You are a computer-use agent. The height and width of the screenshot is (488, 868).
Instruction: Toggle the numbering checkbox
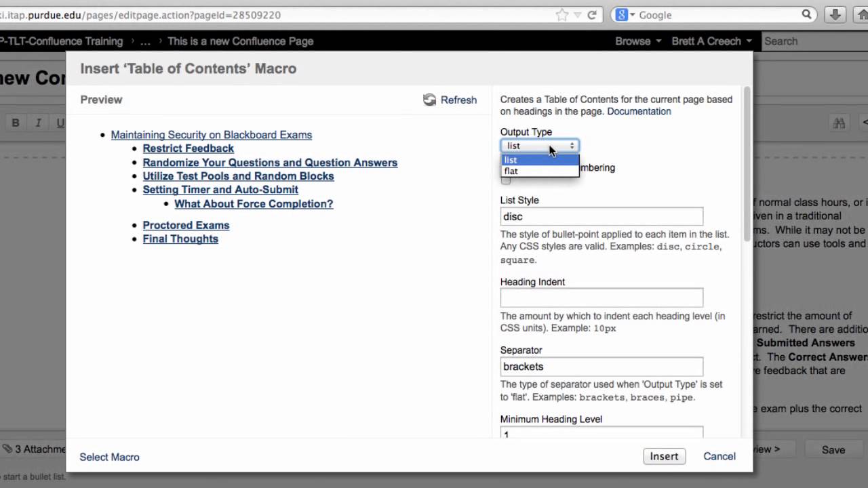coord(506,180)
